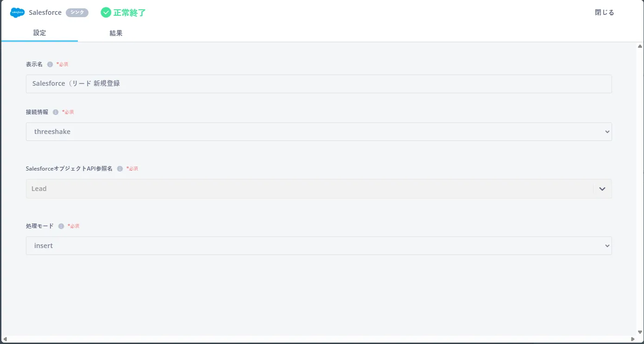Open the 結果 tab

[116, 33]
